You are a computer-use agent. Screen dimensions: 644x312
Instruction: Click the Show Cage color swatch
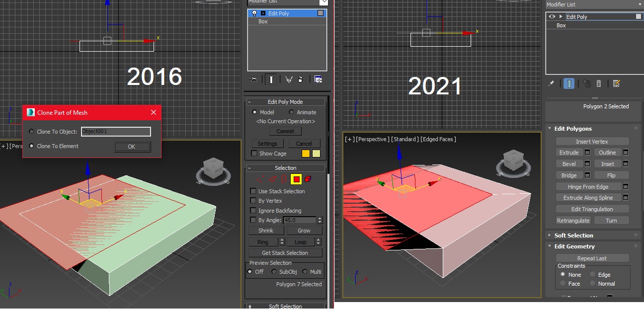[305, 154]
